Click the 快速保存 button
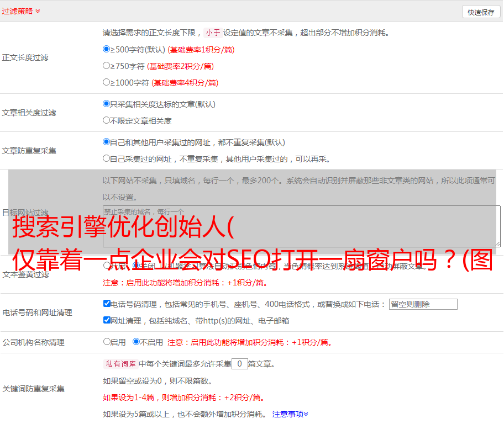The image size is (504, 424). [x=481, y=12]
